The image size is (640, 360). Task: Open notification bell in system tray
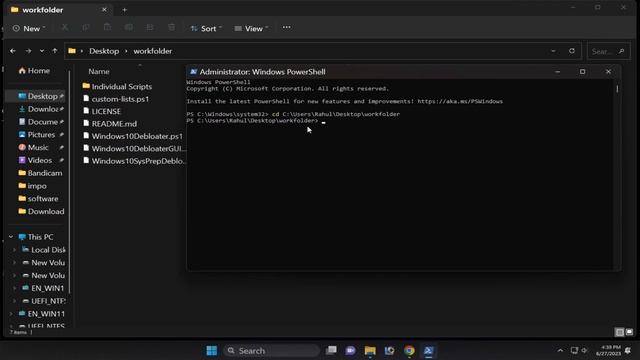point(628,351)
